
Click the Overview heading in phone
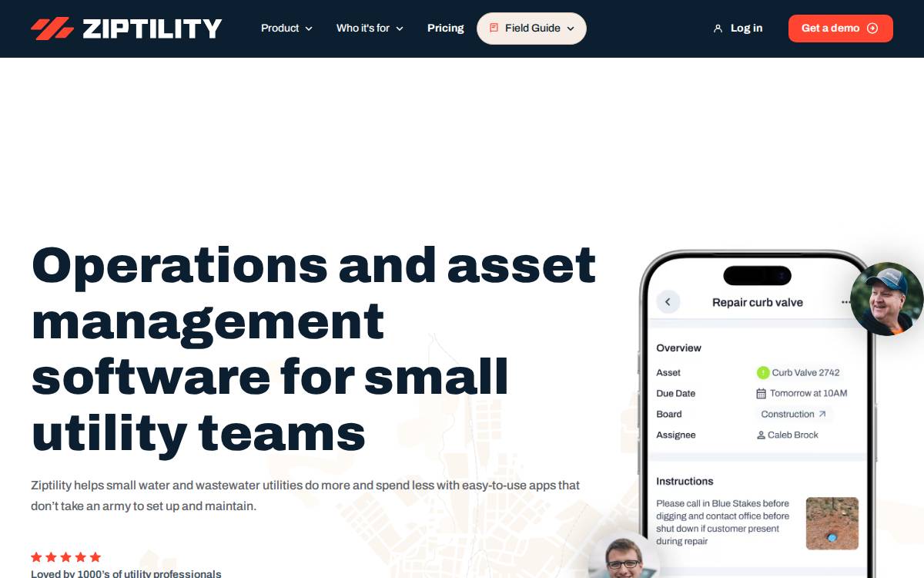pyautogui.click(x=678, y=348)
